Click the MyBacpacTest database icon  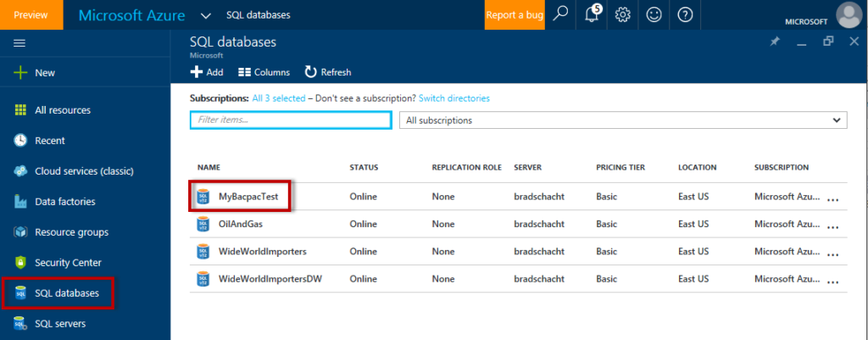click(x=203, y=197)
